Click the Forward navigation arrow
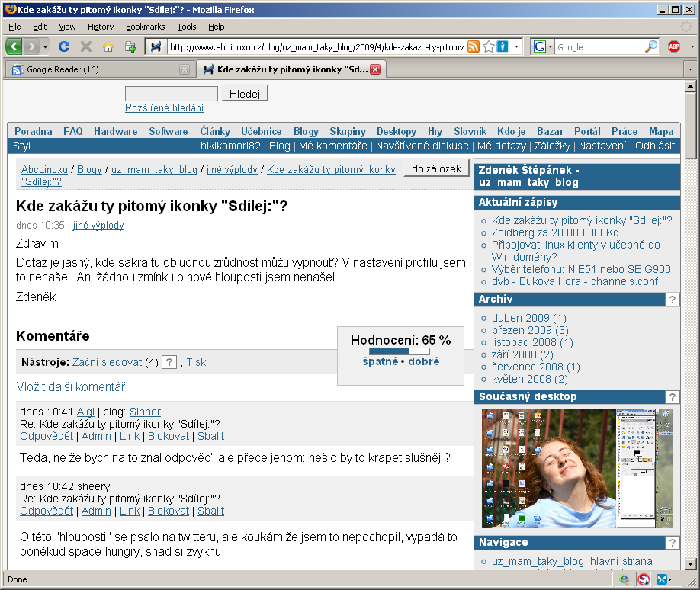 [x=31, y=46]
